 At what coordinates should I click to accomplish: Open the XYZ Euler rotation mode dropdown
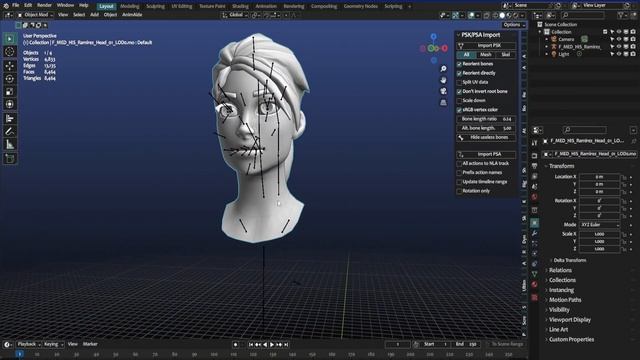point(600,225)
